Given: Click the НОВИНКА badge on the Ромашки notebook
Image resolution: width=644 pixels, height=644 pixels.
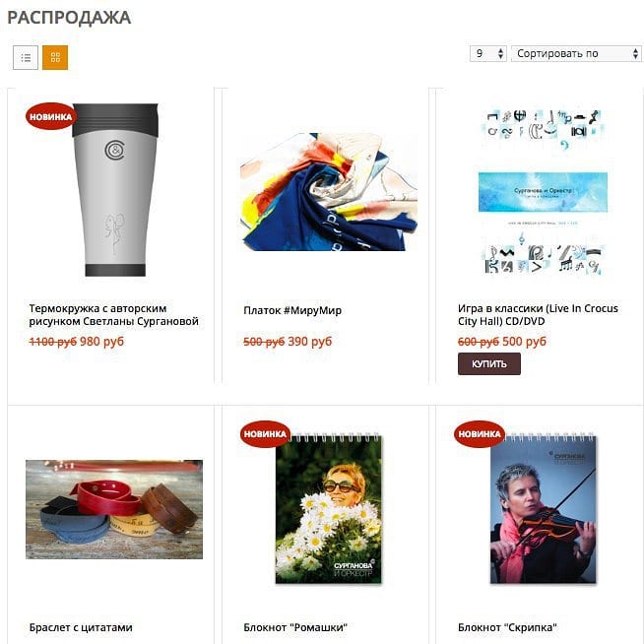Looking at the screenshot, I should pos(265,433).
